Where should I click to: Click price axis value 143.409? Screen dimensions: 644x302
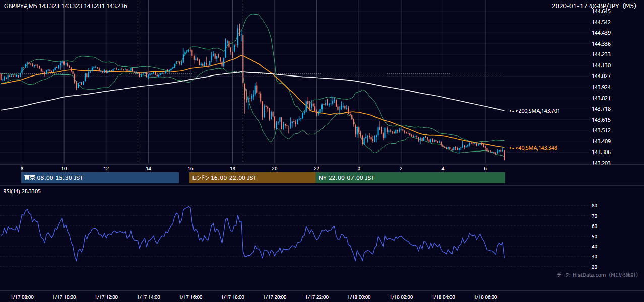tap(602, 141)
